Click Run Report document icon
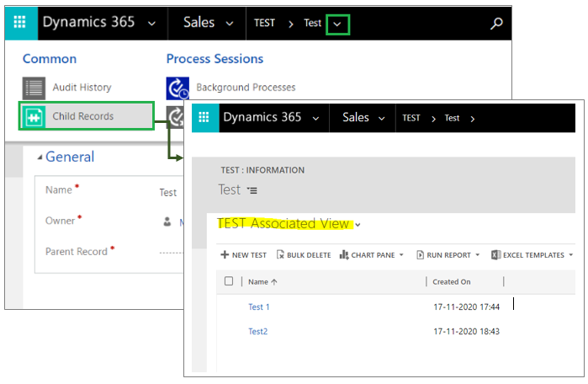Image resolution: width=588 pixels, height=384 pixels. point(421,255)
